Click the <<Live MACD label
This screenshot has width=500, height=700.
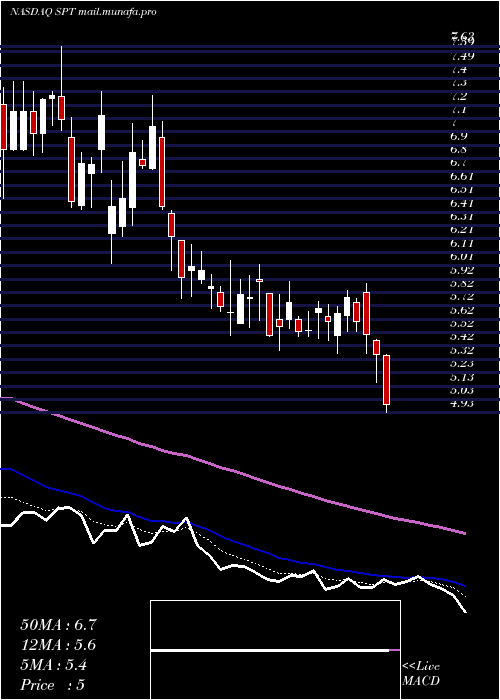421,674
